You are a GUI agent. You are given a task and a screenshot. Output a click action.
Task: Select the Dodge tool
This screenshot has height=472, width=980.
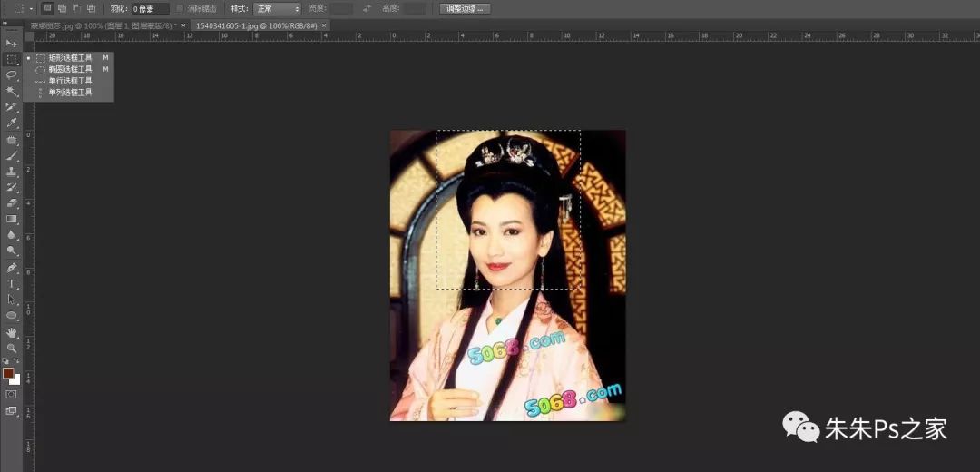(x=11, y=251)
